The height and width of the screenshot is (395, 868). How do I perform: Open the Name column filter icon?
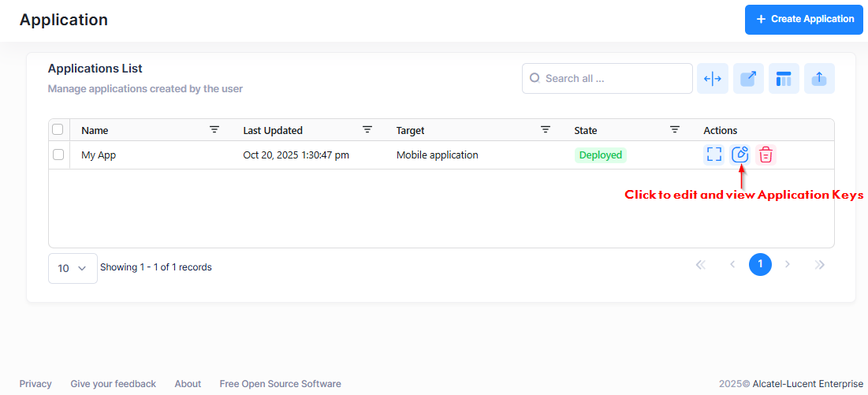tap(214, 130)
